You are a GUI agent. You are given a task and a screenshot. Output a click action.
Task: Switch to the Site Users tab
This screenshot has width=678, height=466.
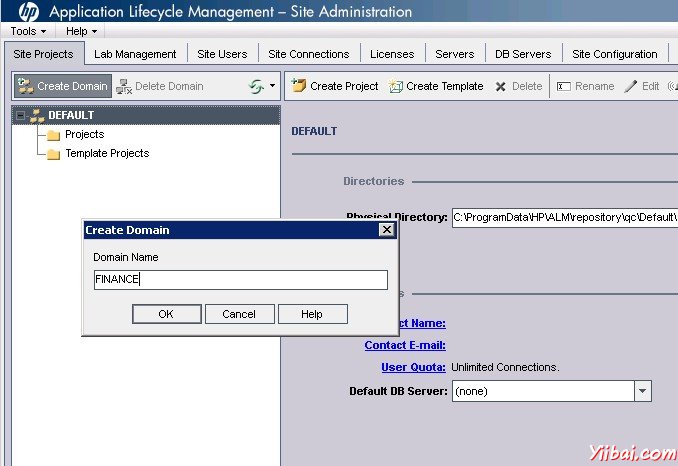(222, 54)
